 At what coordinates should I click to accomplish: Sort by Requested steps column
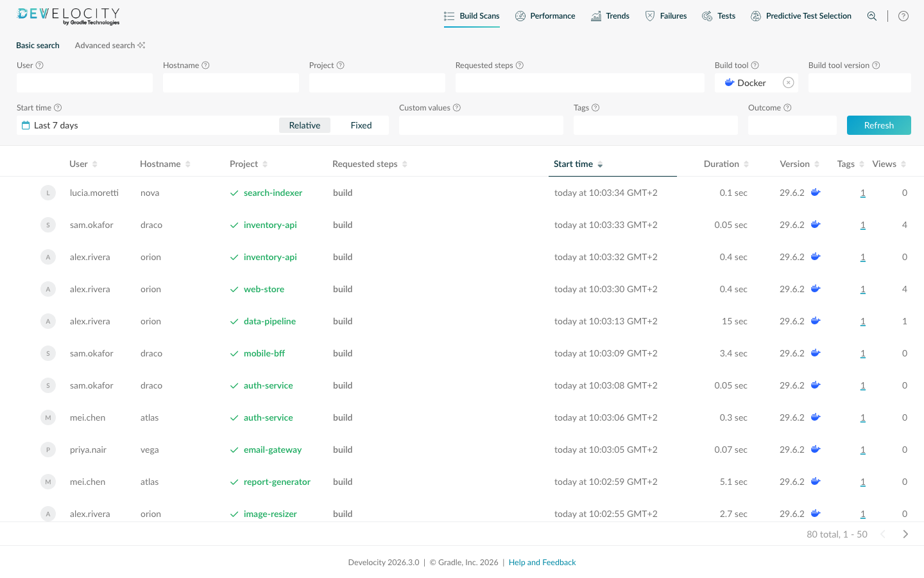pyautogui.click(x=370, y=164)
